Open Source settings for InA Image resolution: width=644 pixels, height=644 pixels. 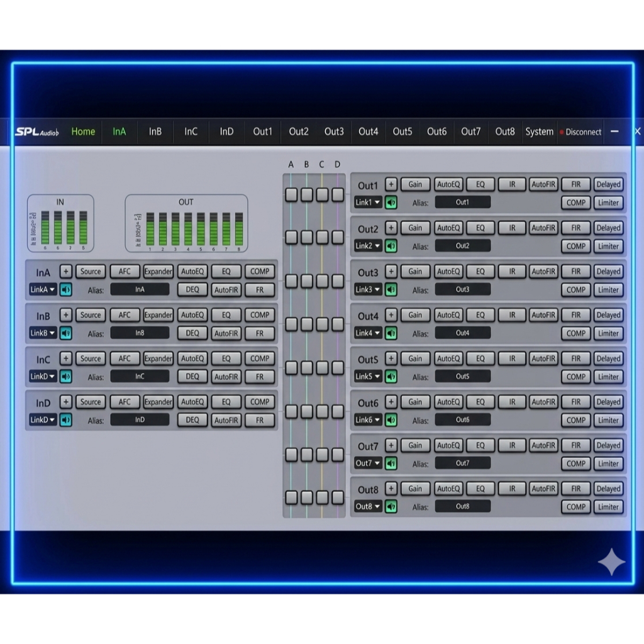coord(91,271)
